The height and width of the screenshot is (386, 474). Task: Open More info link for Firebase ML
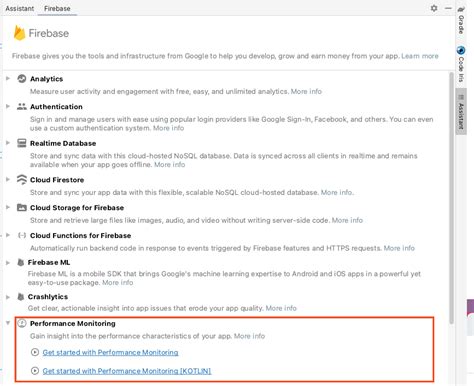click(x=117, y=283)
